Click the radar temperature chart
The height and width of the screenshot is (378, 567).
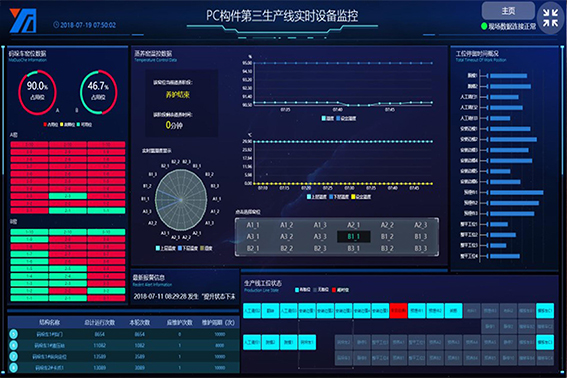pyautogui.click(x=181, y=200)
